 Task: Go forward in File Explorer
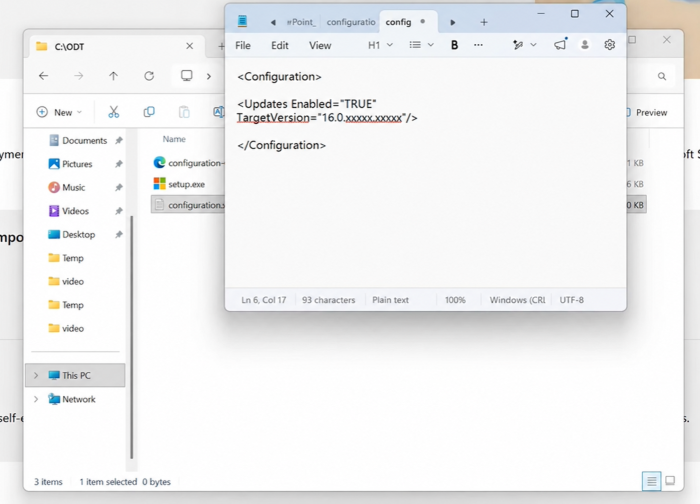click(79, 76)
